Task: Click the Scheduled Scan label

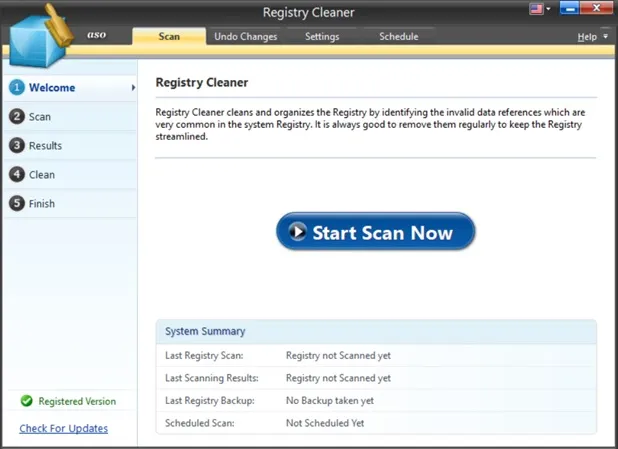Action: (199, 423)
